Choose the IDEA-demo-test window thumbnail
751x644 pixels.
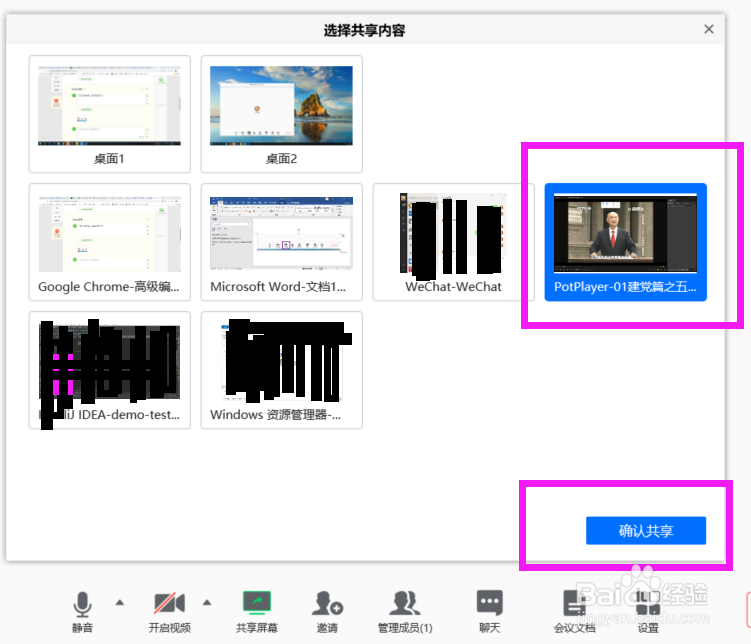[x=110, y=370]
